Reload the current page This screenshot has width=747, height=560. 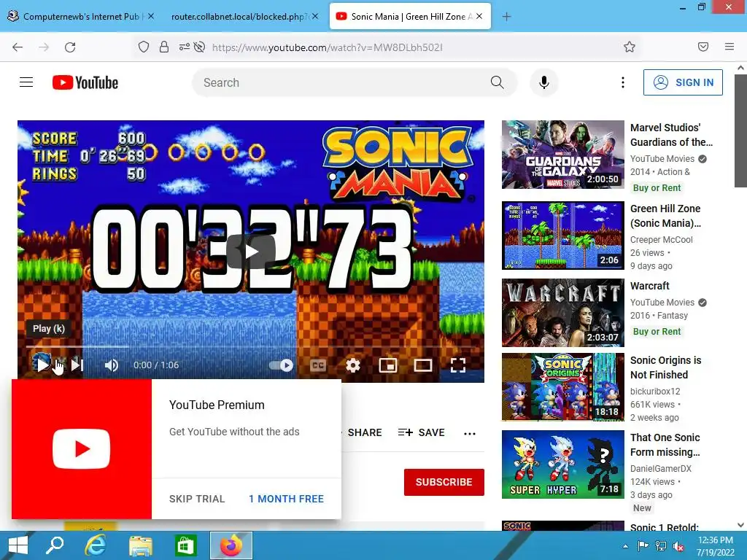pos(70,47)
